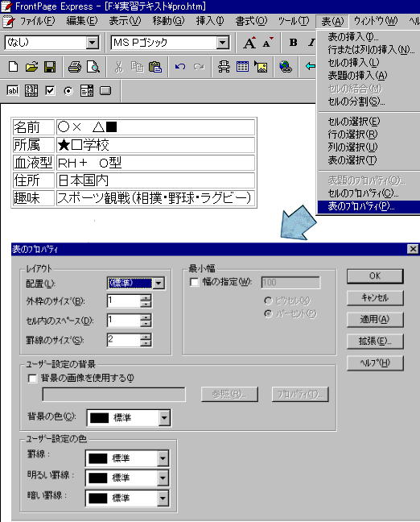Screen dimensions: 420x522
Task: Check 背景の画像を使用する option
Action: click(x=32, y=379)
